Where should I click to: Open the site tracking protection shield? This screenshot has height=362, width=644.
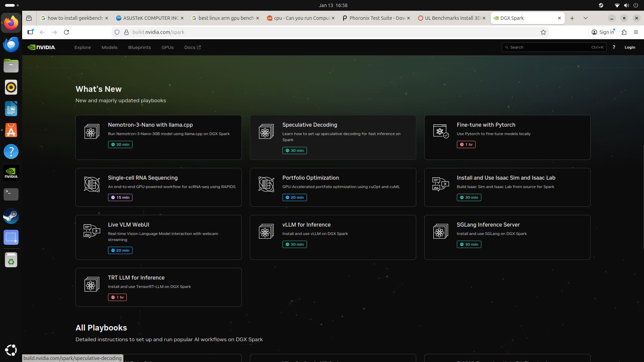click(117, 32)
